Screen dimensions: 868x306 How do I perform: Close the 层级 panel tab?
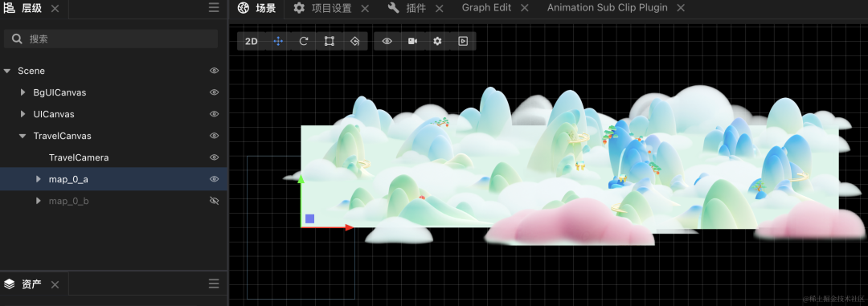55,8
